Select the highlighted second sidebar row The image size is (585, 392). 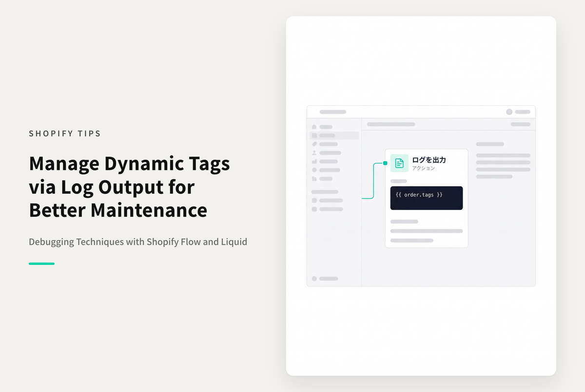[x=334, y=136]
